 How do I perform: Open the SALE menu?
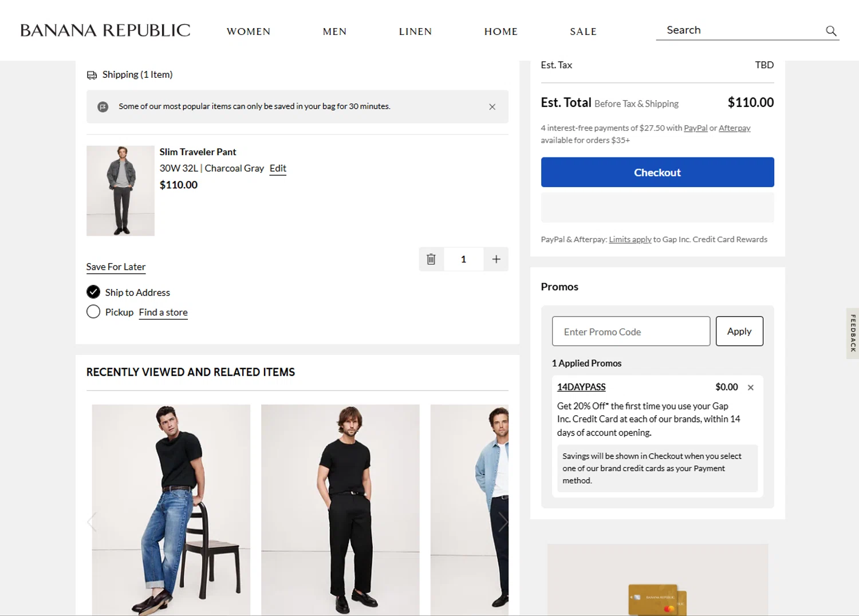pyautogui.click(x=584, y=31)
